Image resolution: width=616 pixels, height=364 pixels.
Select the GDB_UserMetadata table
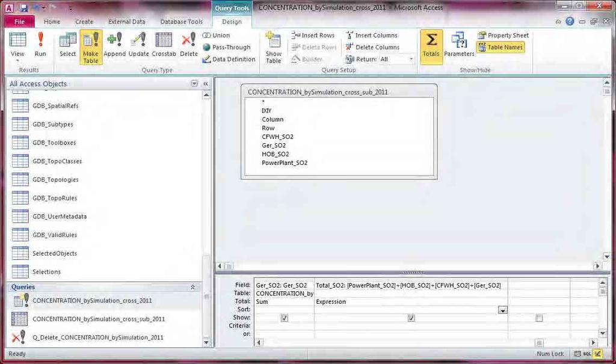(x=60, y=217)
